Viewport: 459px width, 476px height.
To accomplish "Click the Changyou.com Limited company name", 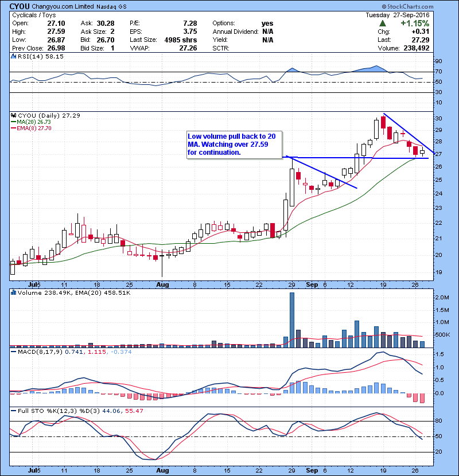I will [x=63, y=6].
